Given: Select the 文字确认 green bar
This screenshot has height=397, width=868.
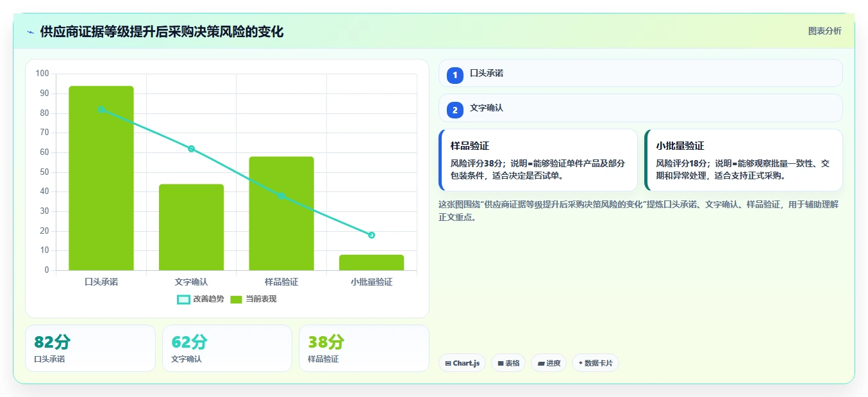Looking at the screenshot, I should pos(191,227).
